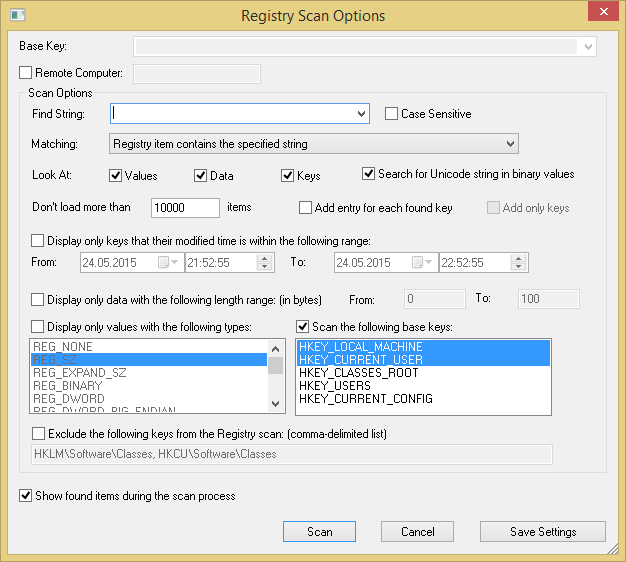Click the Save Settings button
626x562 pixels.
point(543,532)
